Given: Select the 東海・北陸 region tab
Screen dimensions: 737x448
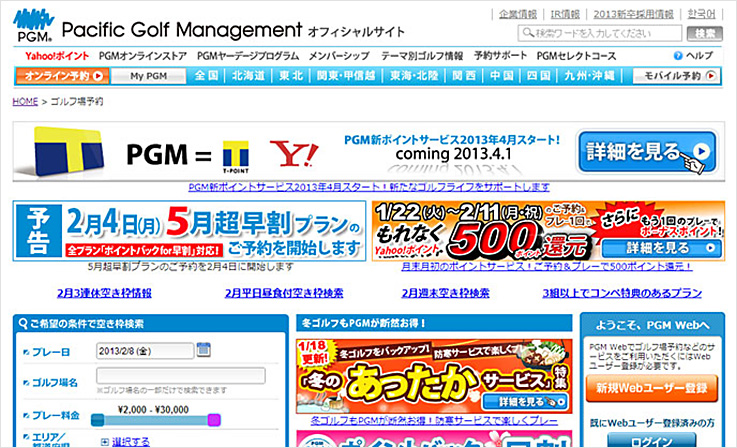Looking at the screenshot, I should (414, 76).
